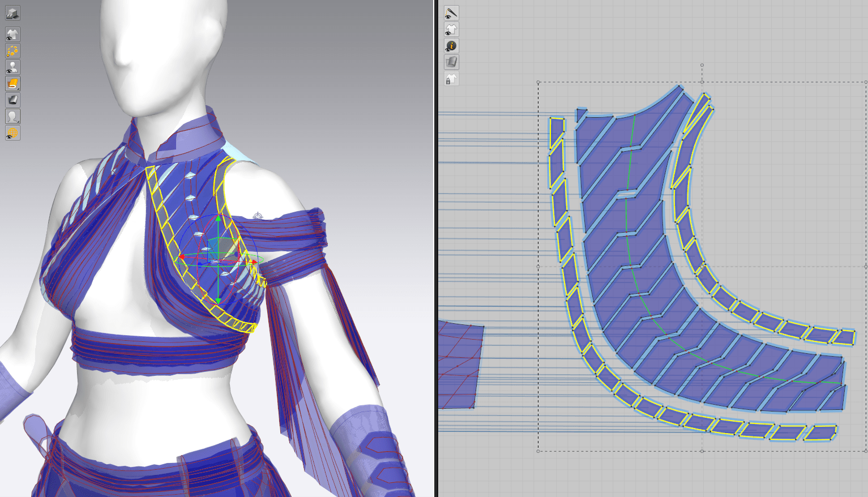Toggle Show Avatar visibility icon
This screenshot has height=497, width=868.
[x=12, y=67]
